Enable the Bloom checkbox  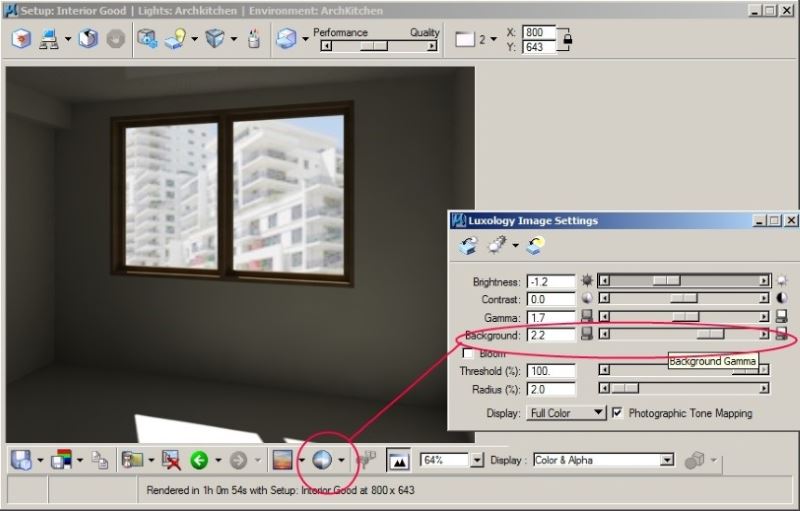point(467,353)
